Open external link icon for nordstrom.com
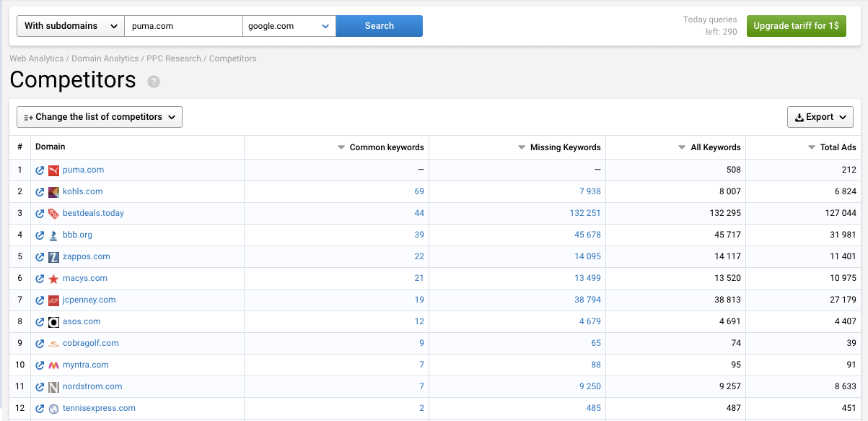The height and width of the screenshot is (421, 868). tap(40, 387)
